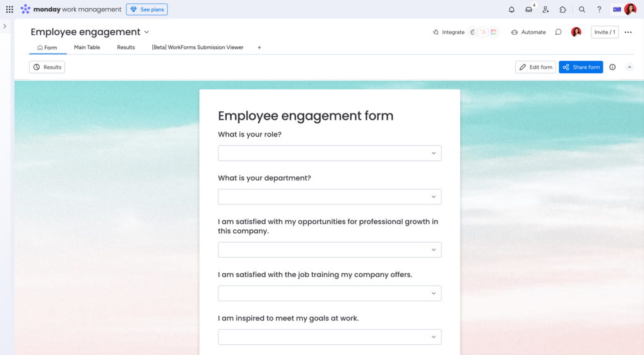Image resolution: width=644 pixels, height=355 pixels.
Task: Click the blue Share form button
Action: coord(581,67)
